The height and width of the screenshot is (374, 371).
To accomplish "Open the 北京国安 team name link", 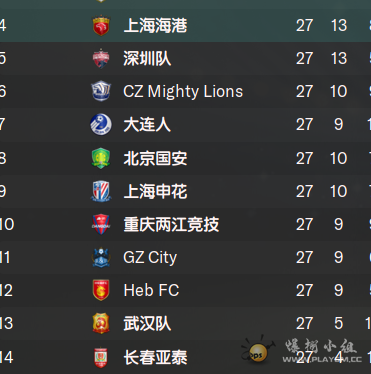I will tap(155, 158).
